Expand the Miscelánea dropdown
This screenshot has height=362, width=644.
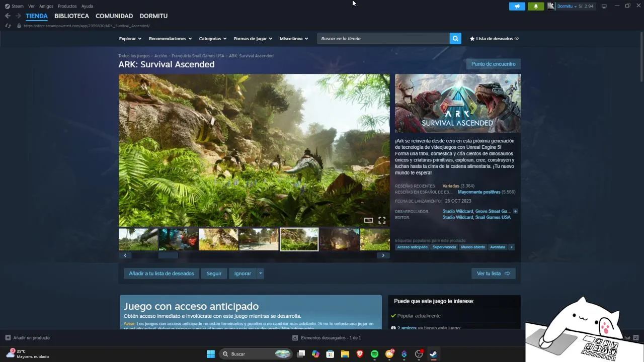coord(294,39)
